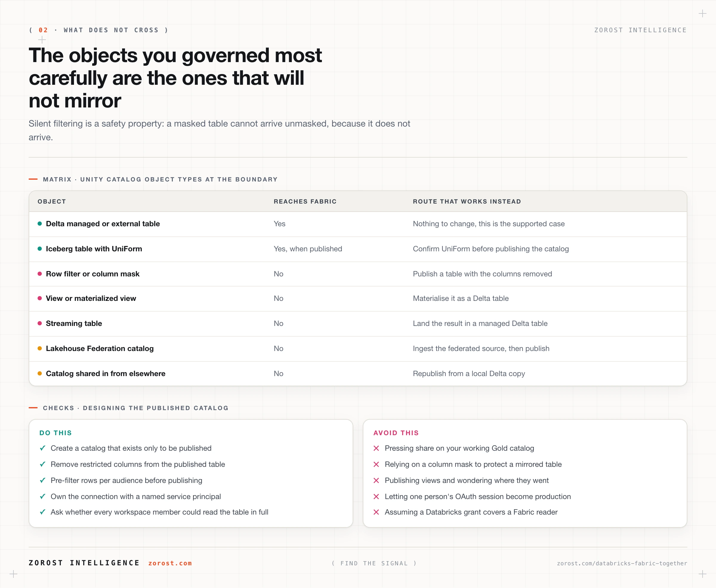Click the red dot beside Streaming table

click(40, 324)
